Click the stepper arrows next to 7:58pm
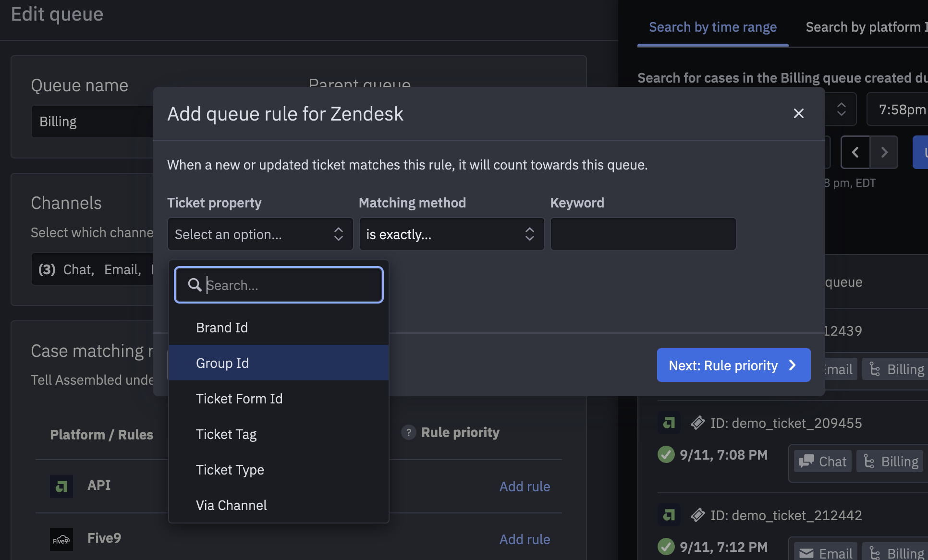 point(841,109)
